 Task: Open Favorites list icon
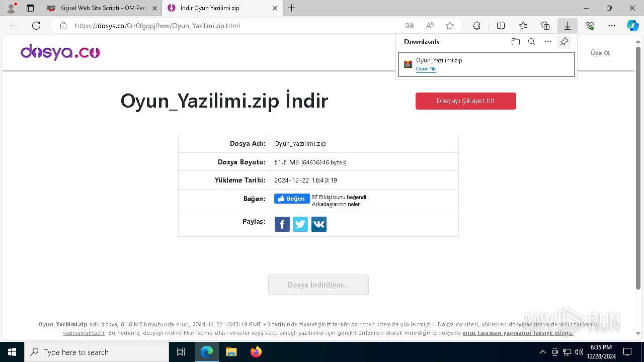523,26
